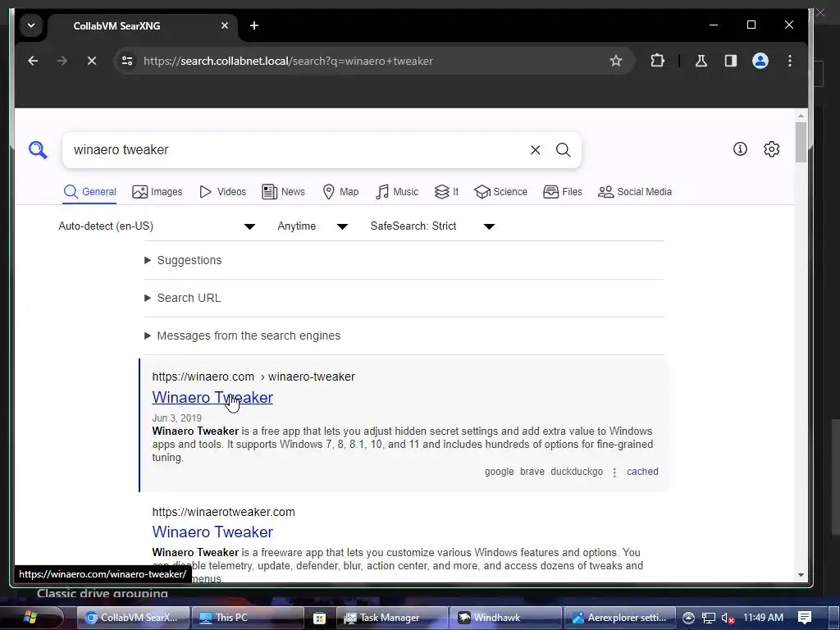Open the network tray icon

pos(709,619)
